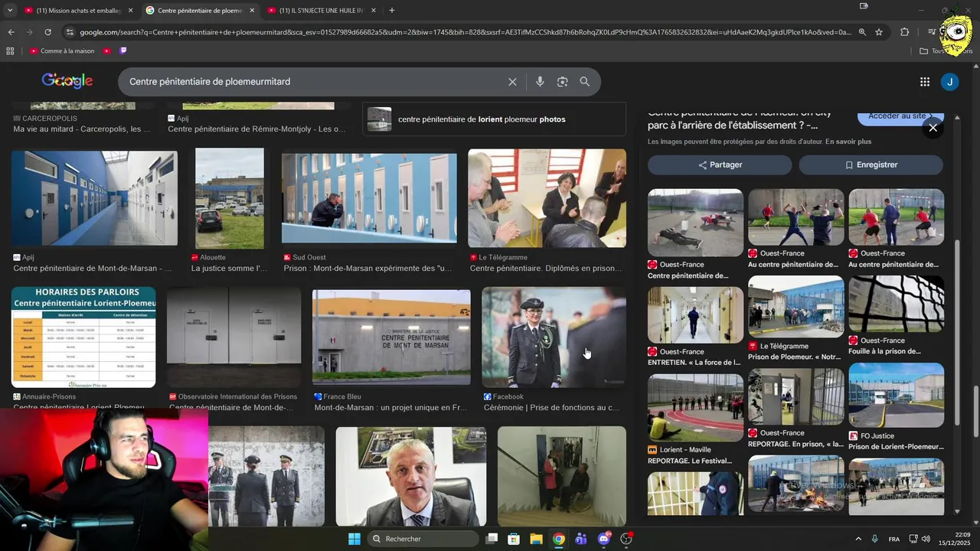Focus the Google search input field
The width and height of the screenshot is (980, 551).
pyautogui.click(x=314, y=82)
